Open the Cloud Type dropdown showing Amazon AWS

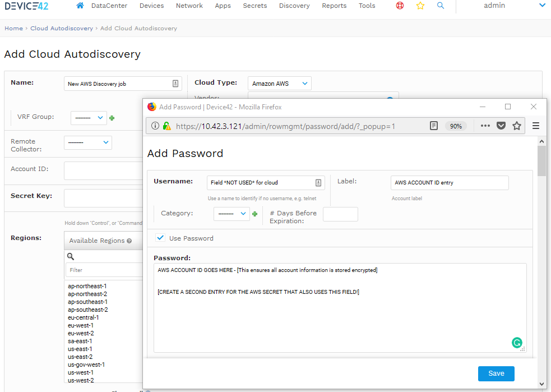coord(279,82)
